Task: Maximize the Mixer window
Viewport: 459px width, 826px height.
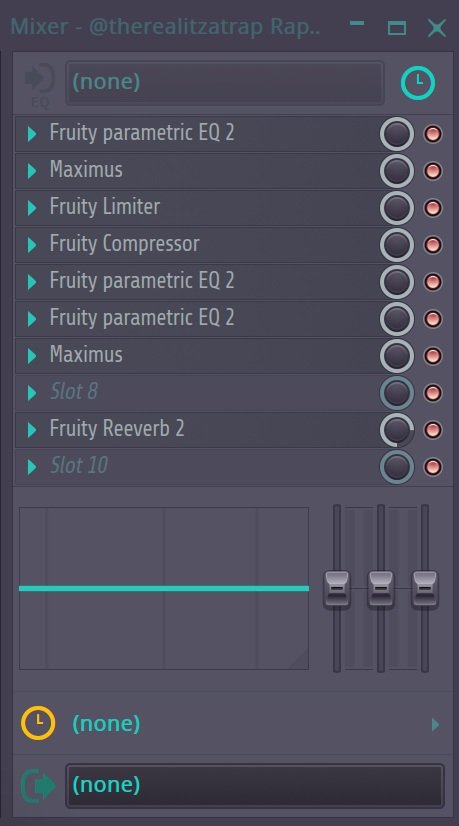Action: (397, 27)
